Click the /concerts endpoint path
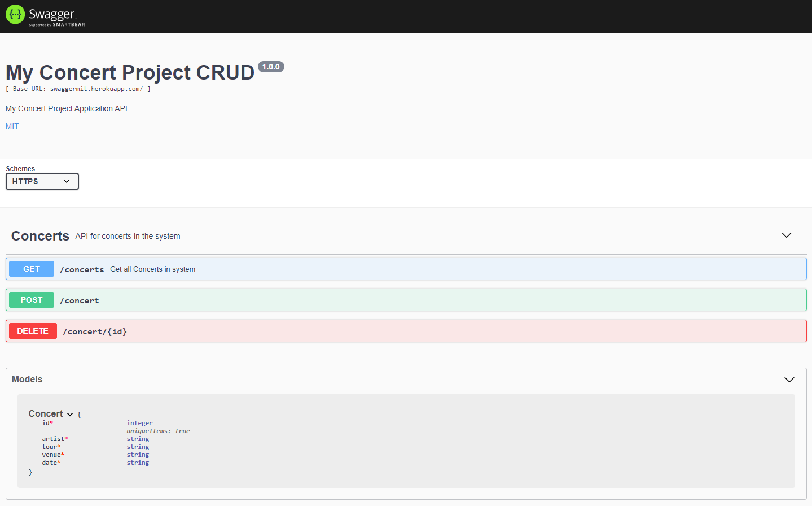 click(82, 269)
